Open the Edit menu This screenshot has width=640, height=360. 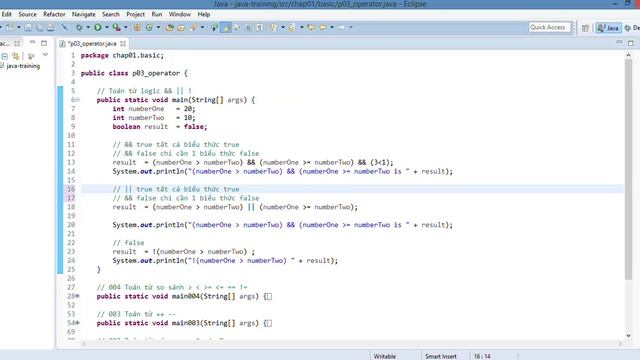click(7, 14)
